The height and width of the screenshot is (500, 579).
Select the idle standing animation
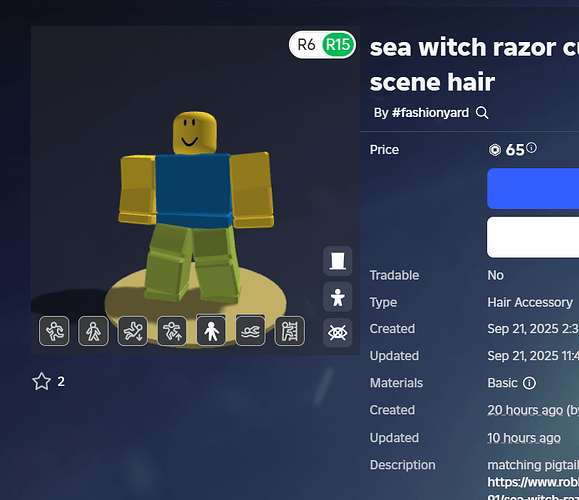point(211,331)
